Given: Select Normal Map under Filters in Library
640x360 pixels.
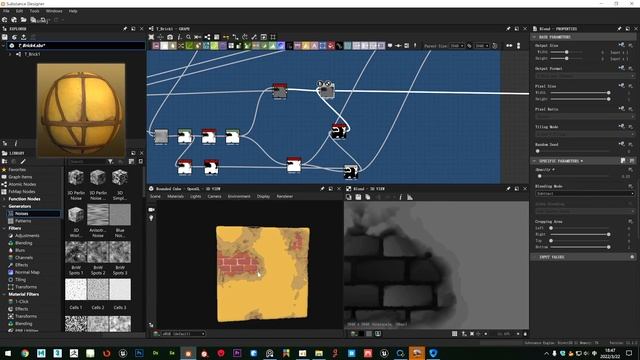Looking at the screenshot, I should [27, 272].
